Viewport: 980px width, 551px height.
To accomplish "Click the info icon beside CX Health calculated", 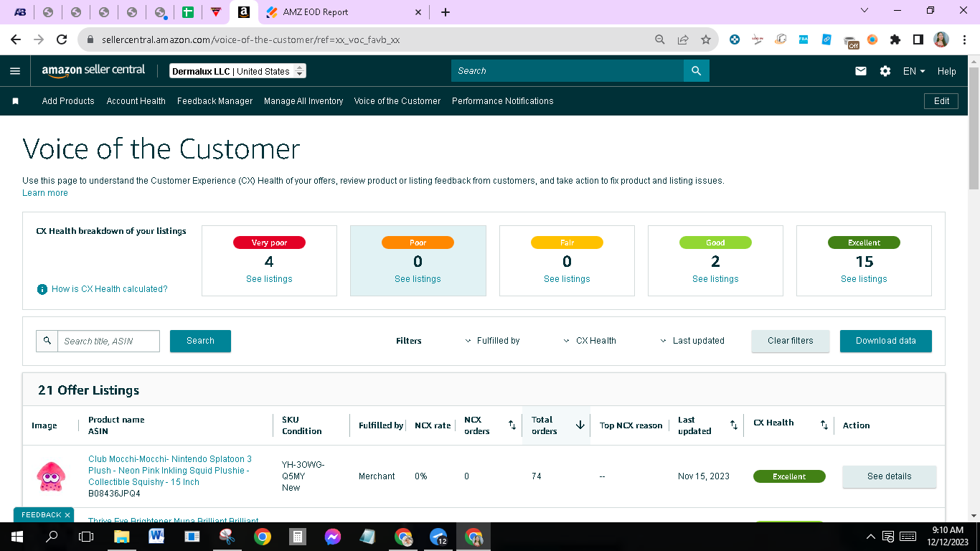I will [42, 289].
